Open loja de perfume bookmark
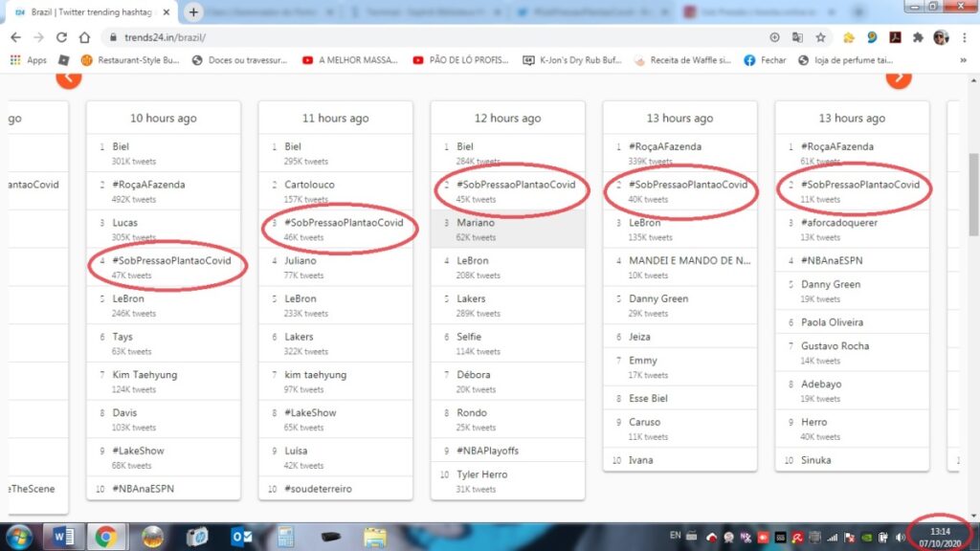Viewport: 980px width, 551px height. (846, 60)
